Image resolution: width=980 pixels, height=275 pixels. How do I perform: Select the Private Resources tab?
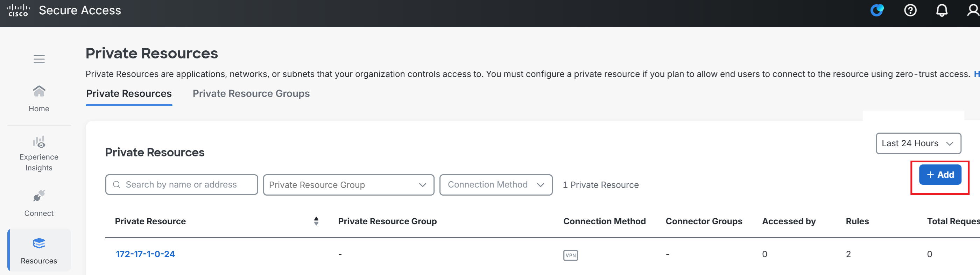[129, 93]
